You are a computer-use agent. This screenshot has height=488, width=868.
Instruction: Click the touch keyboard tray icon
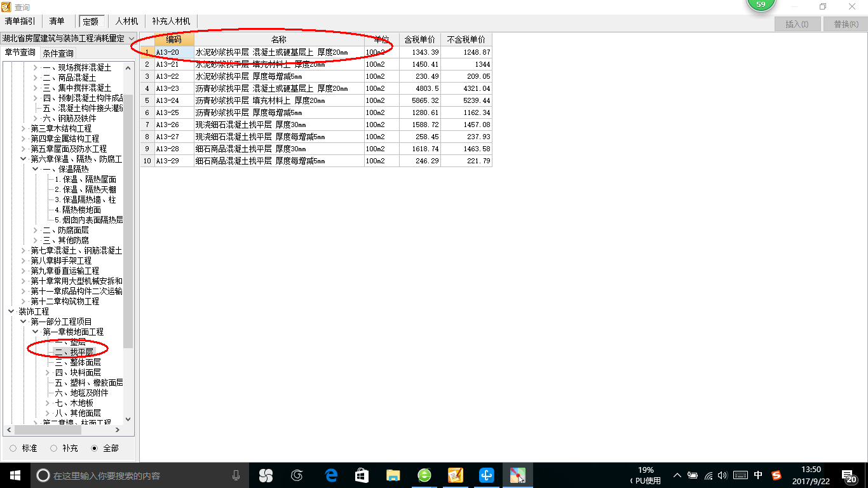pos(740,475)
